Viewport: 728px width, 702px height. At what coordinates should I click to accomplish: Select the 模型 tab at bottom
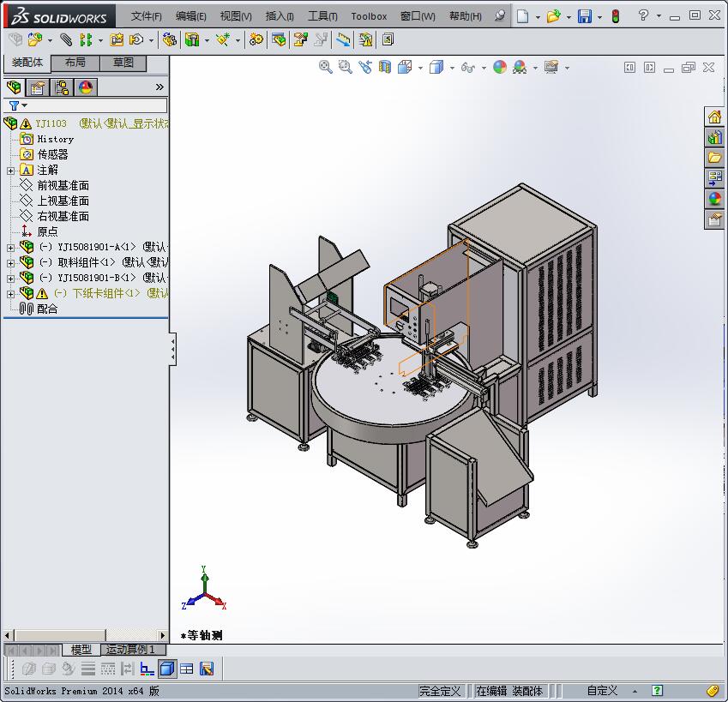81,650
